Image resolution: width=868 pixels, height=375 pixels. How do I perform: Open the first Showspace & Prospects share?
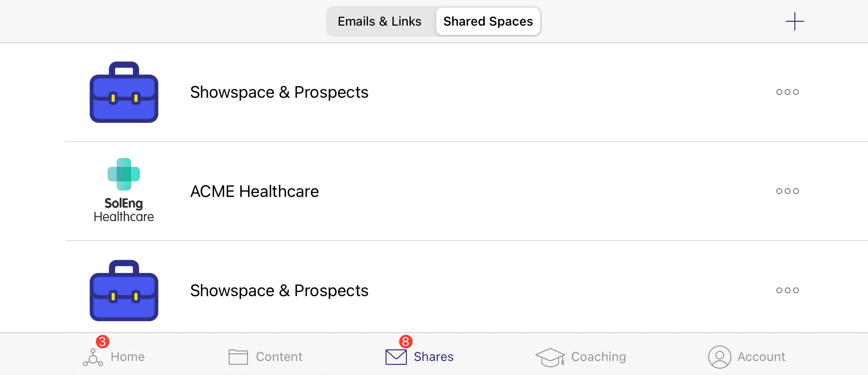coord(279,92)
